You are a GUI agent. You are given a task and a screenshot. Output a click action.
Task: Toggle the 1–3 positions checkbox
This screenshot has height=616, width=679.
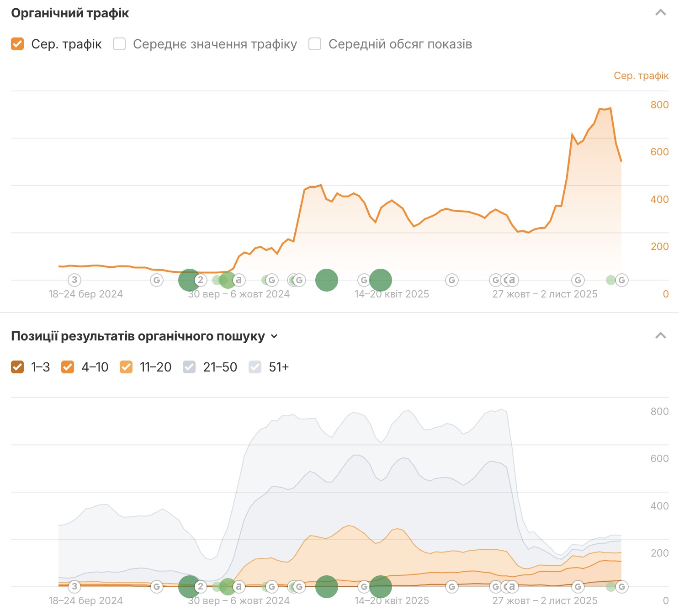tap(17, 367)
